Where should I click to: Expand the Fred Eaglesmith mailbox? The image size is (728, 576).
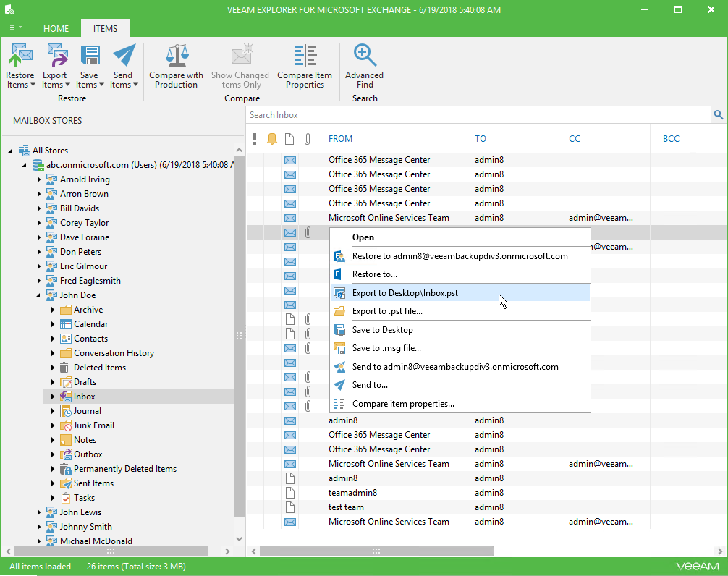pyautogui.click(x=40, y=281)
